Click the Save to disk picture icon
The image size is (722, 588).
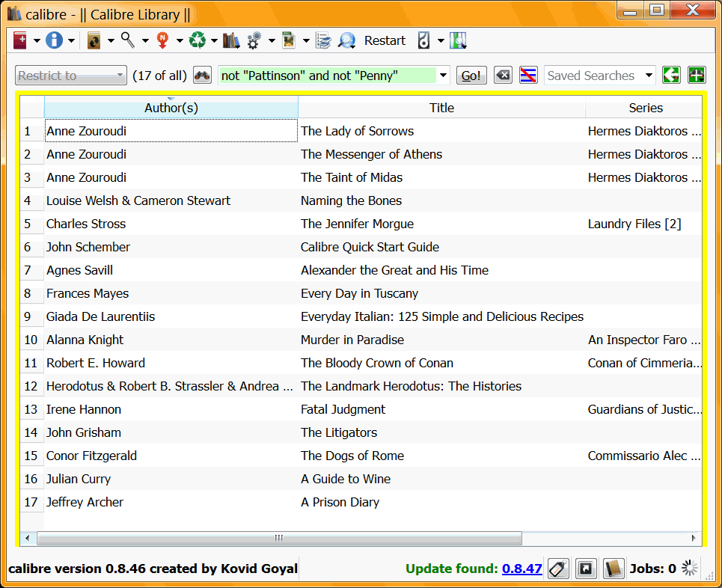pos(289,40)
